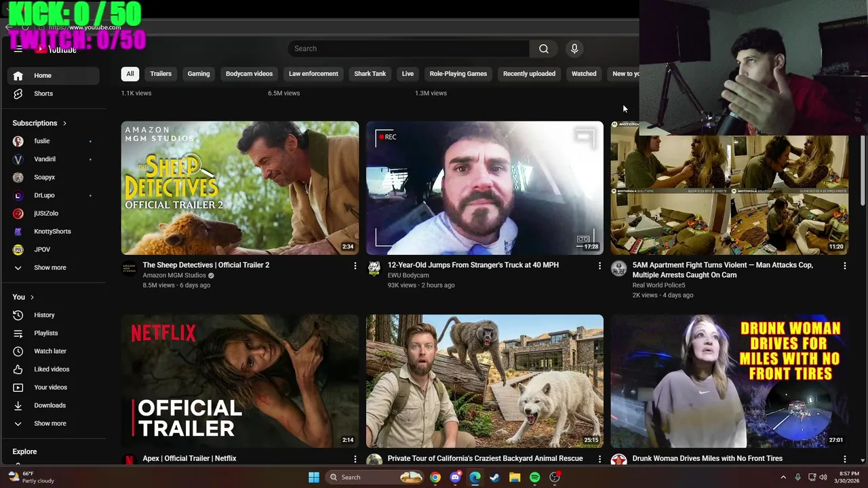Play the Netflix Apex Official Trailer thumbnail
The height and width of the screenshot is (488, 868).
[240, 381]
